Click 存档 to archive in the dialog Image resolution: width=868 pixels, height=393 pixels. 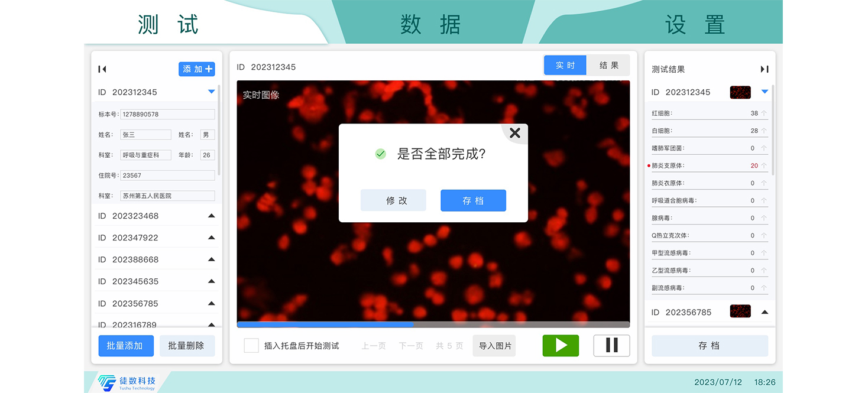pos(473,200)
